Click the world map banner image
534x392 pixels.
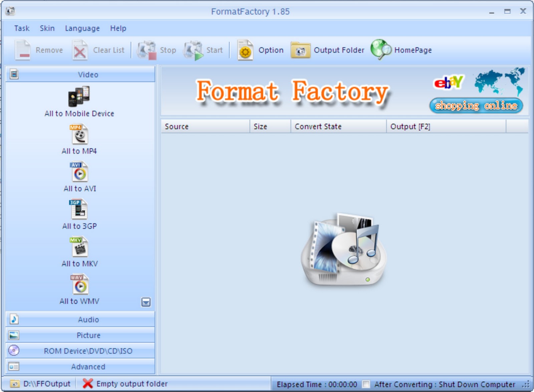(499, 82)
